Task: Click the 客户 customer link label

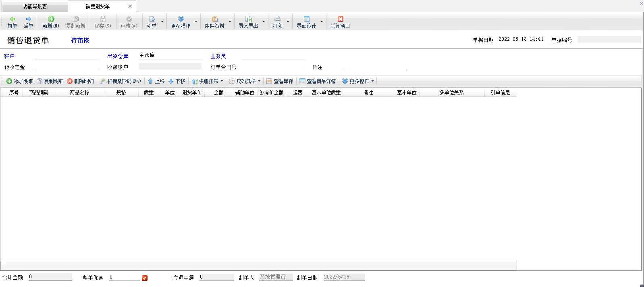Action: tap(9, 56)
